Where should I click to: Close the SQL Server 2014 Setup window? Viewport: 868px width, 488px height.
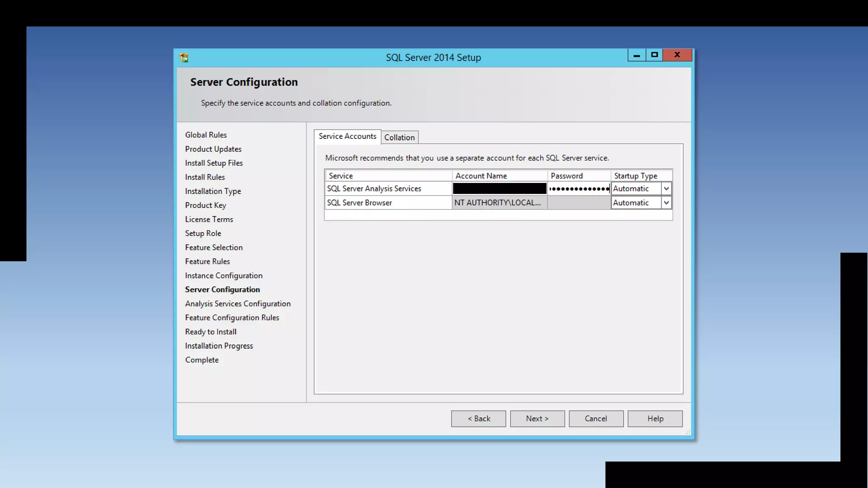[x=677, y=55]
